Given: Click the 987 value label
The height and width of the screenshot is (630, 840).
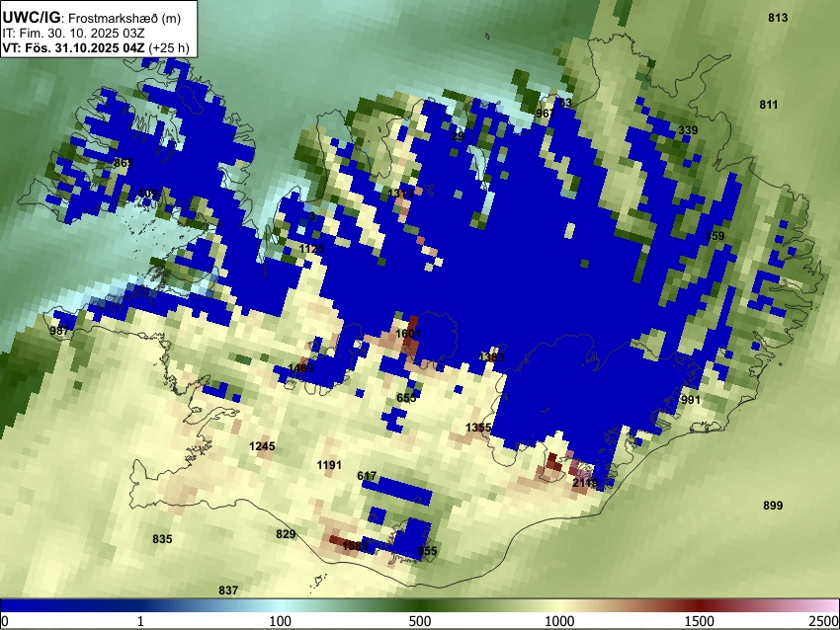Looking at the screenshot, I should tap(59, 331).
